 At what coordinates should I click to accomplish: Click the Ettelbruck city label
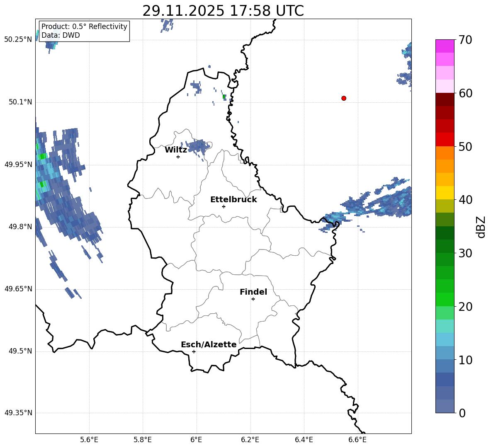click(x=233, y=200)
